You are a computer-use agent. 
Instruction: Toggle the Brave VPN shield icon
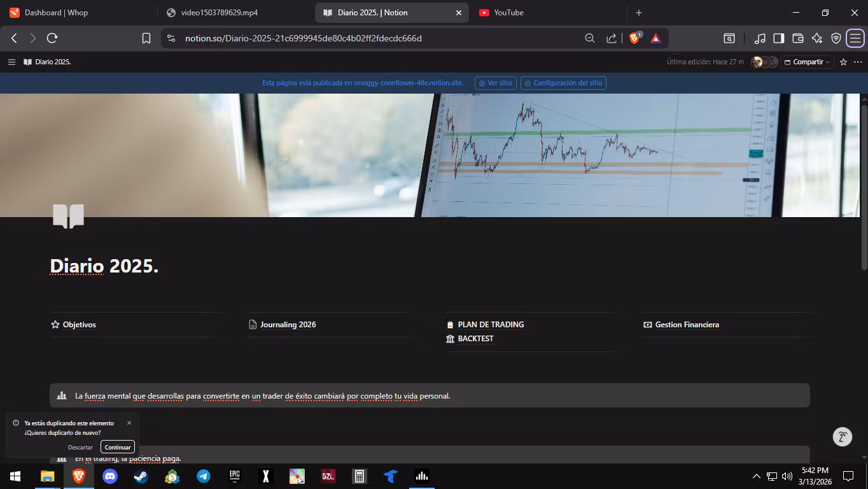coord(836,38)
